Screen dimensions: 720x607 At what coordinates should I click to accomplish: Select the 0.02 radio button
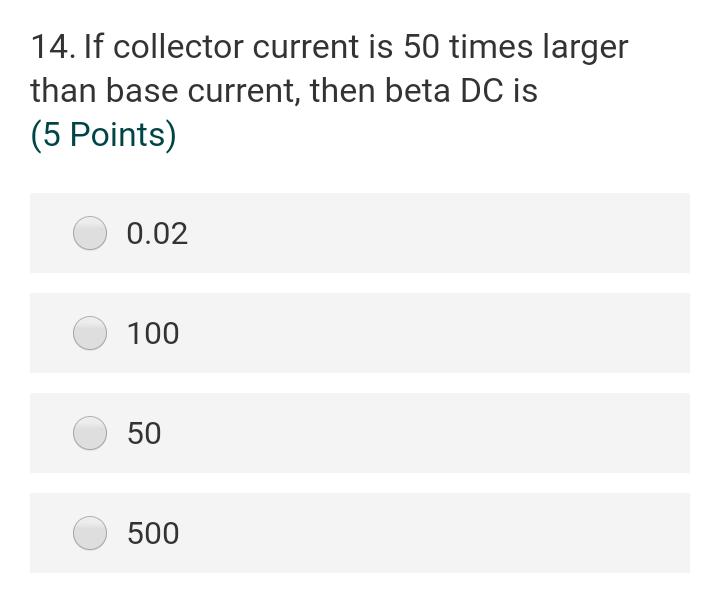point(90,233)
